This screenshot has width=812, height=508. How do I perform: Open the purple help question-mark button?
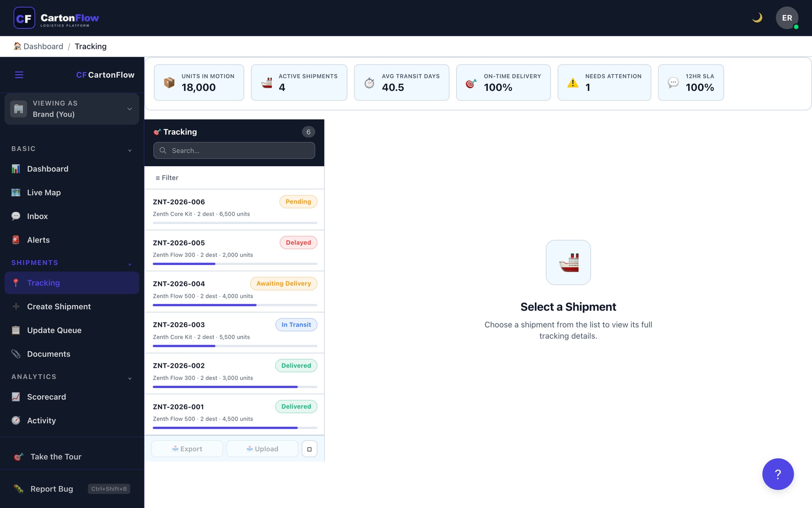[777, 474]
